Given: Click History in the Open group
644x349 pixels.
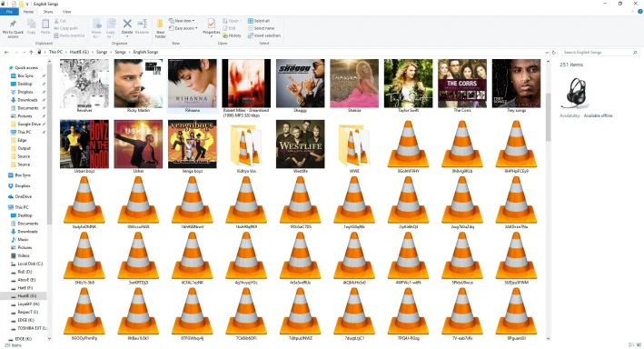Looking at the screenshot, I should tap(232, 35).
